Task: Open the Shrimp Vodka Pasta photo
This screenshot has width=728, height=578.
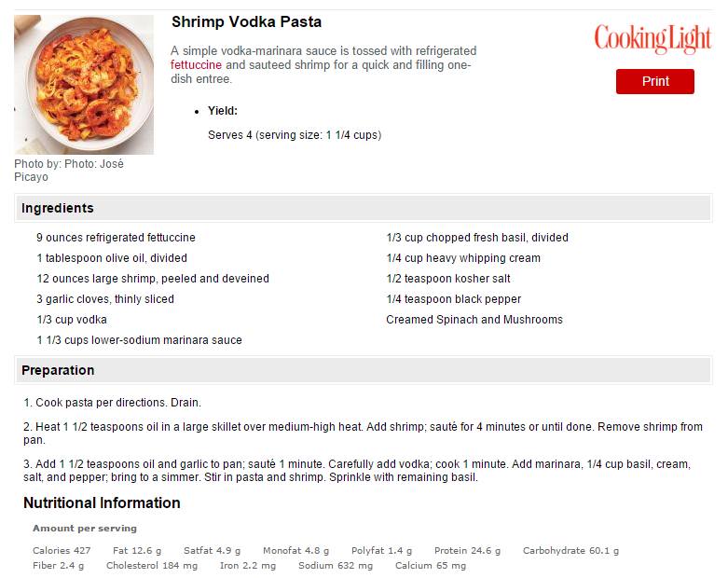Action: coord(84,85)
